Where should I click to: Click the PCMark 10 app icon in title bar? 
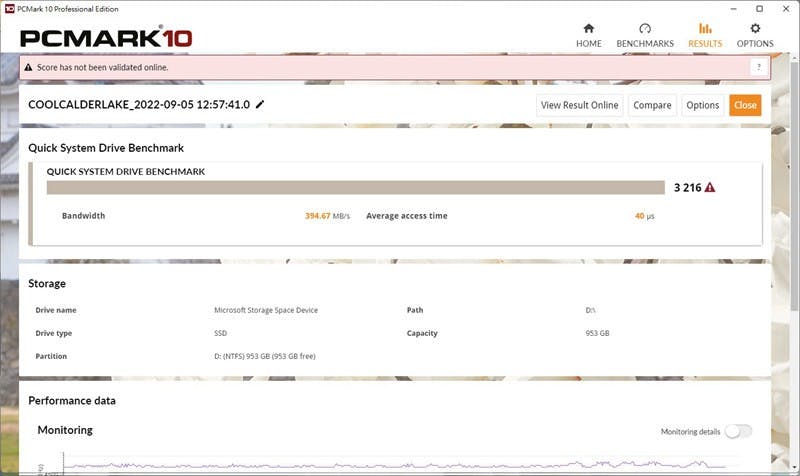pos(9,9)
